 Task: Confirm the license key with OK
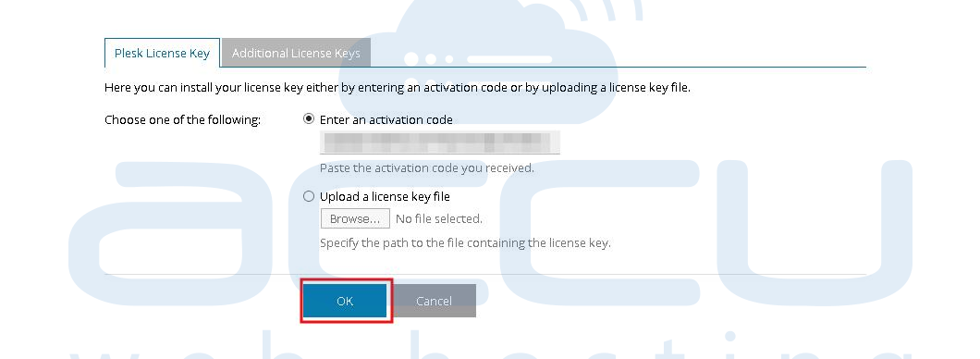click(x=345, y=301)
